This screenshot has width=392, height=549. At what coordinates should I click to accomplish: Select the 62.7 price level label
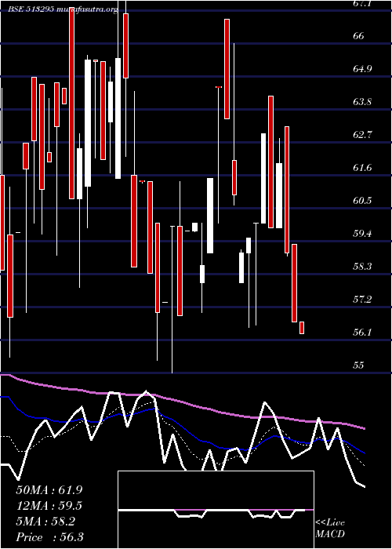pyautogui.click(x=362, y=134)
